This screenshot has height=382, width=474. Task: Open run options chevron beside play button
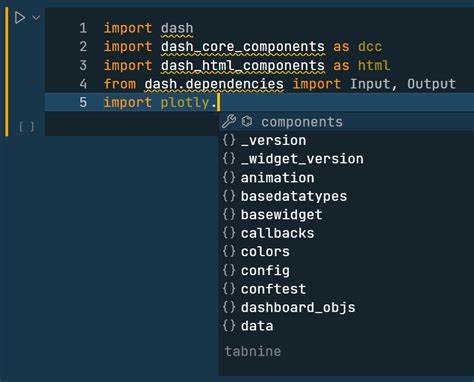tap(36, 18)
